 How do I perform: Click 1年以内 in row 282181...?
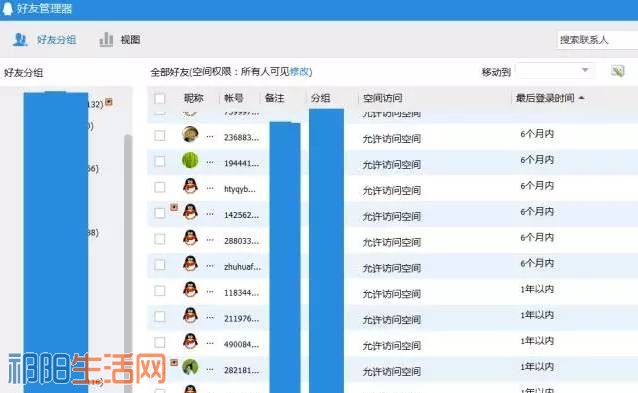537,367
